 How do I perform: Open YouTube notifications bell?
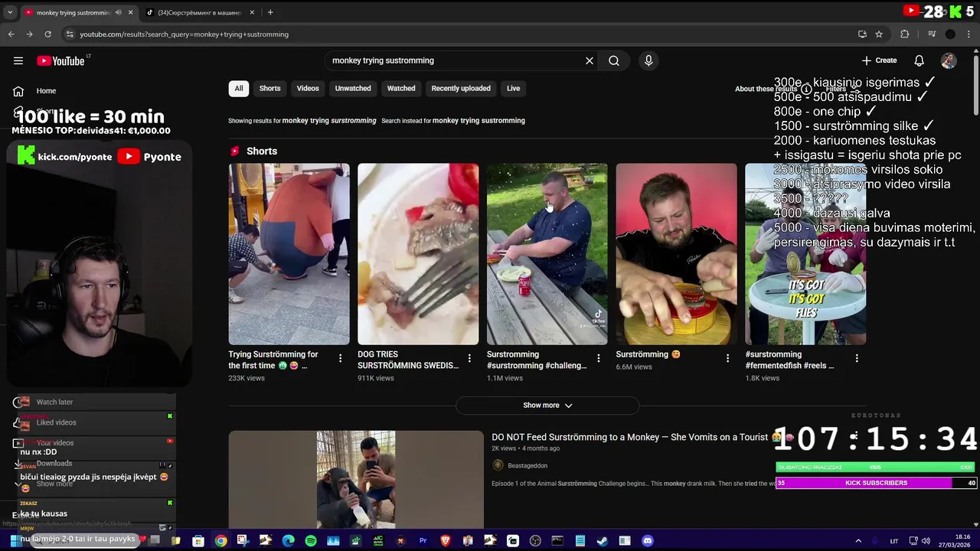(x=919, y=60)
